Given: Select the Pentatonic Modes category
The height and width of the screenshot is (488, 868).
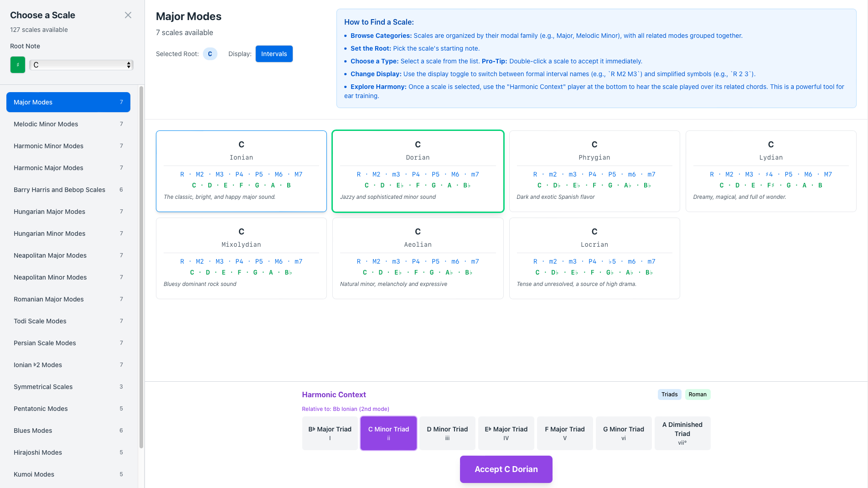Looking at the screenshot, I should 68,409.
